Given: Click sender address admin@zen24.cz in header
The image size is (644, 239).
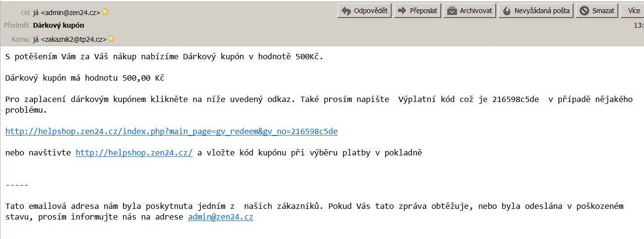Looking at the screenshot, I should (67, 13).
